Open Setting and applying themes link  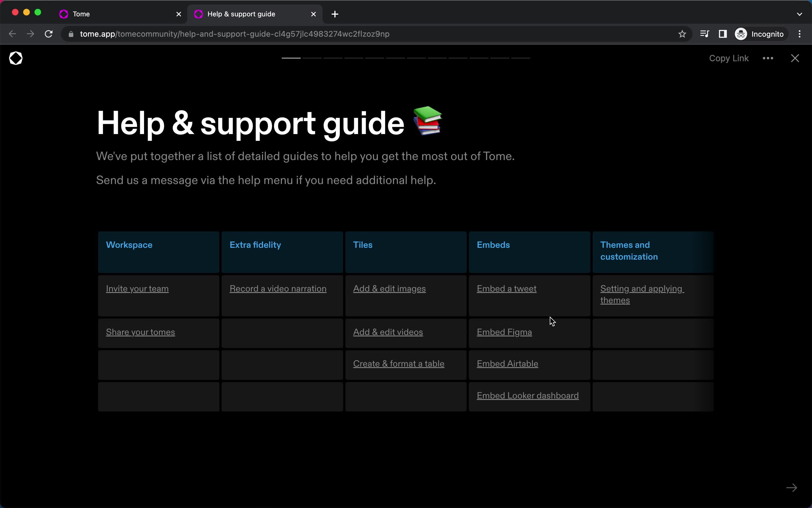[x=642, y=294]
